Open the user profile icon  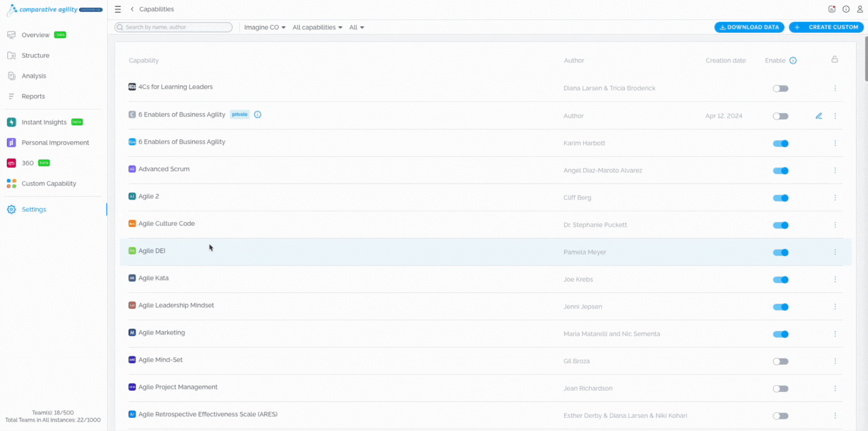click(x=860, y=9)
